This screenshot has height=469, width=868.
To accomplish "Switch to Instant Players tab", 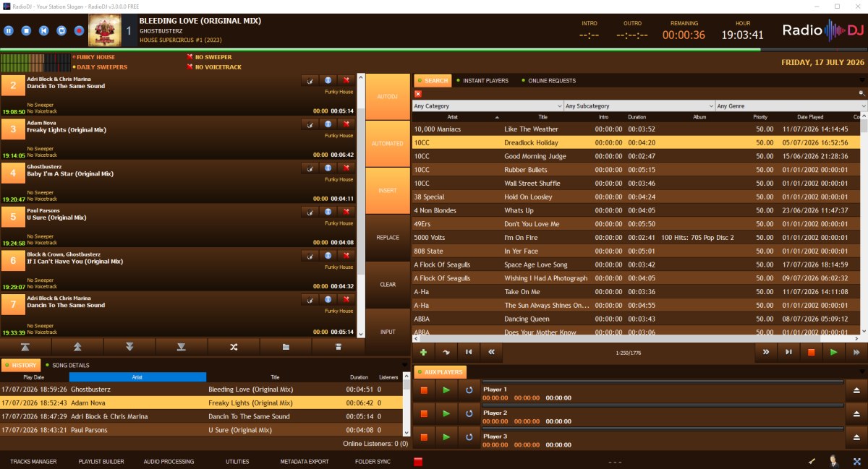I will (482, 81).
